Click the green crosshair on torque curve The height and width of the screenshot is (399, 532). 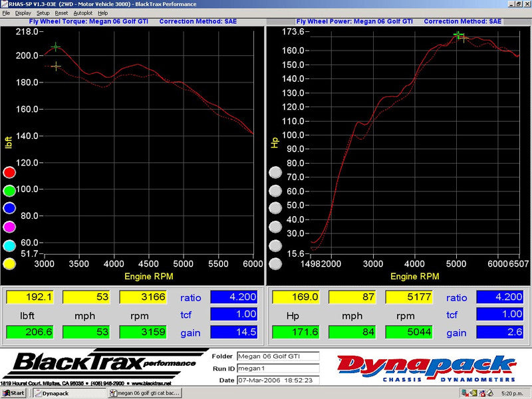pos(56,47)
